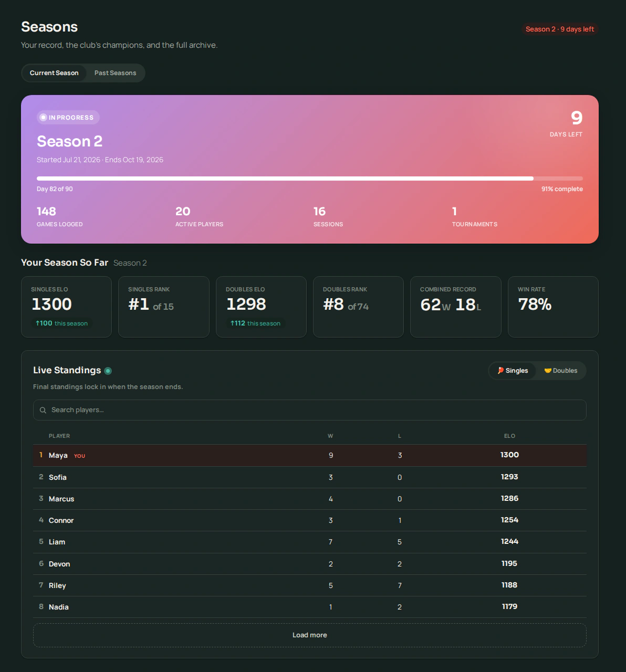Open the Combined Record 62W 18L card
The height and width of the screenshot is (672, 626).
(456, 307)
